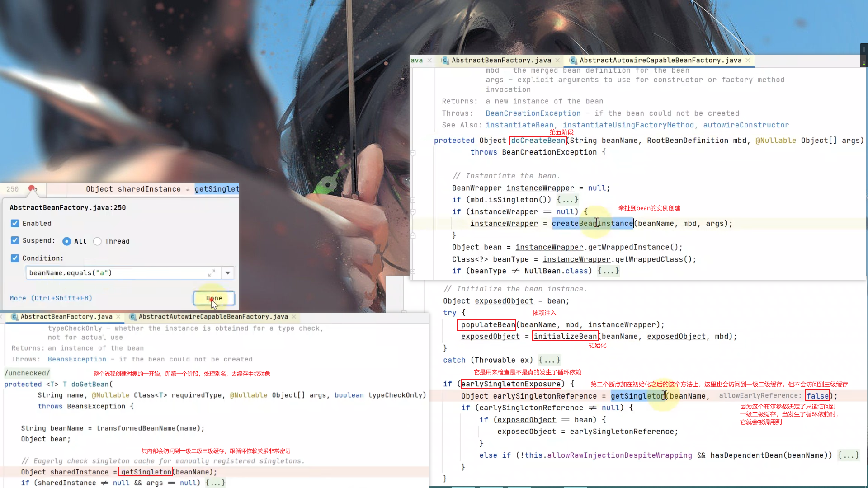Open More breakpoint settings link
The height and width of the screenshot is (488, 868).
click(51, 298)
